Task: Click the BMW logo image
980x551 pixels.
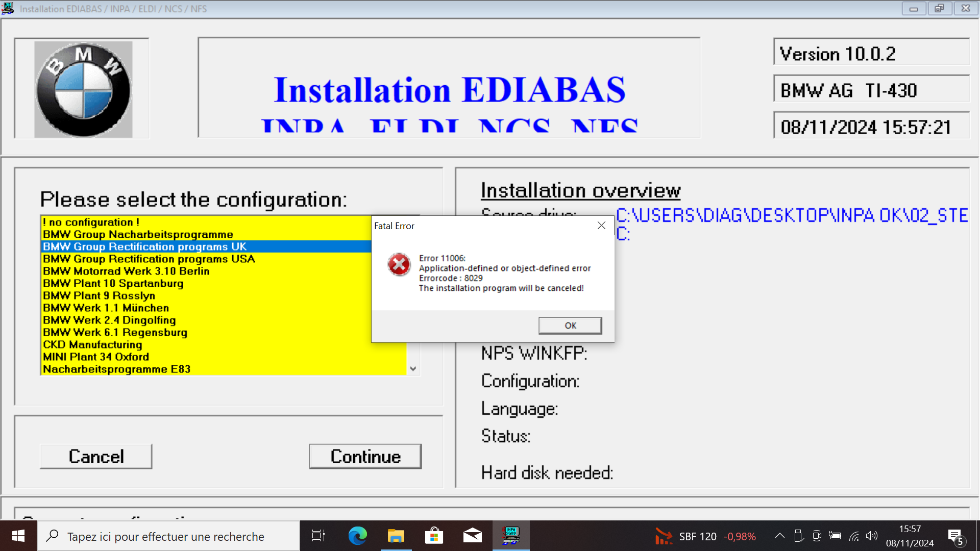Action: coord(83,89)
